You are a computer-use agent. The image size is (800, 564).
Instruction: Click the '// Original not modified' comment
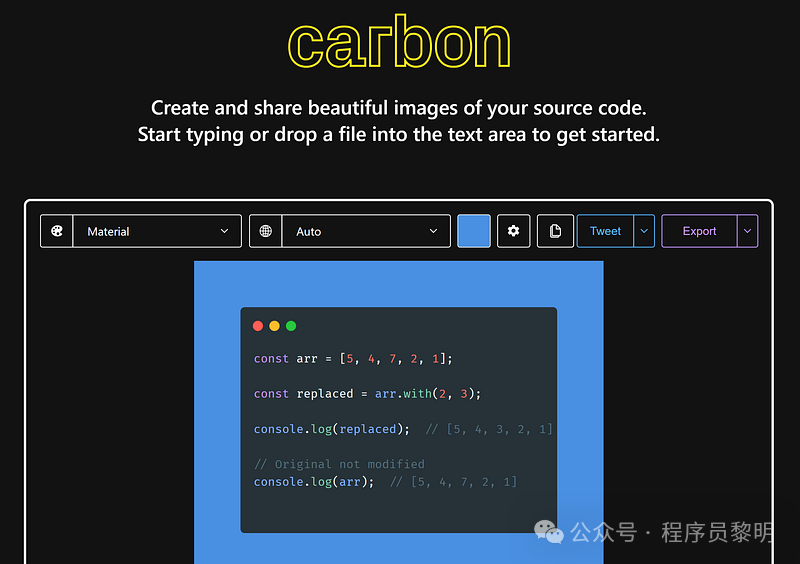pyautogui.click(x=339, y=464)
